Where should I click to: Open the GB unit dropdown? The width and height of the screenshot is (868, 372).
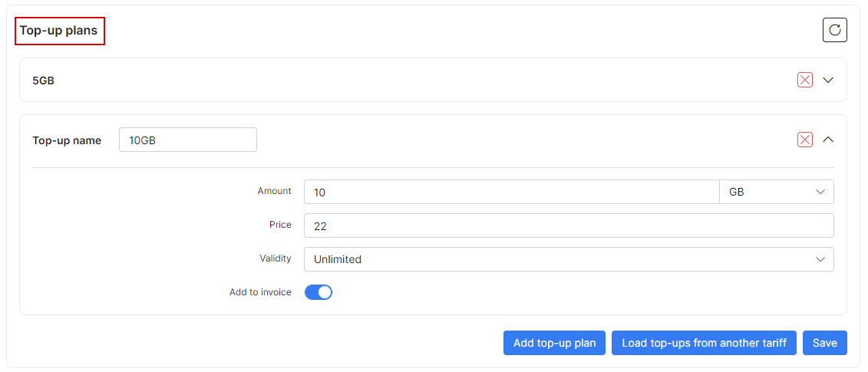777,192
